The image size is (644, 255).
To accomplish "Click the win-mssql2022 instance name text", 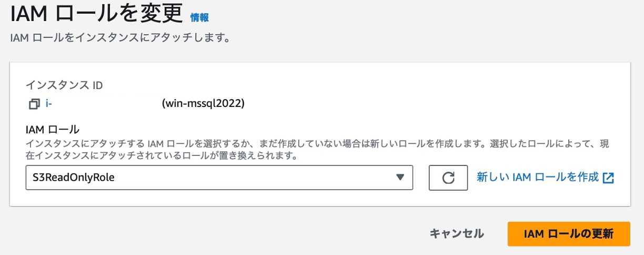I will (204, 104).
